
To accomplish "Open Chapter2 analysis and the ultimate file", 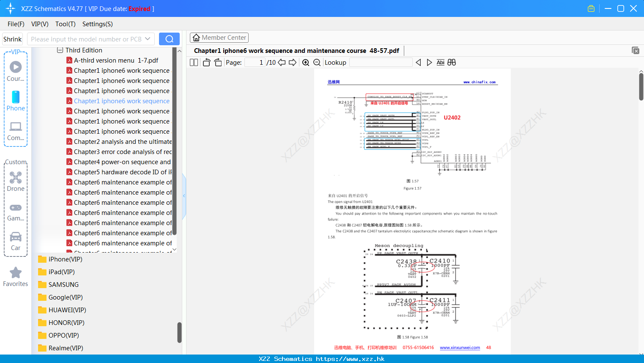I will [x=119, y=141].
